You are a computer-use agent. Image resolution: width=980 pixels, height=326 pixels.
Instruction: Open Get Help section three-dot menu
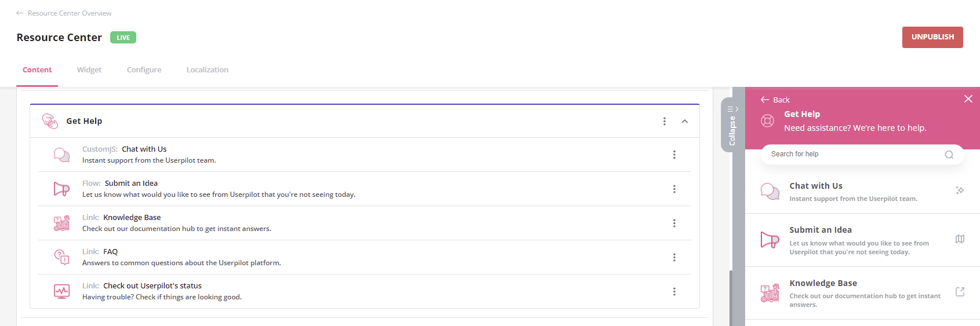point(664,121)
